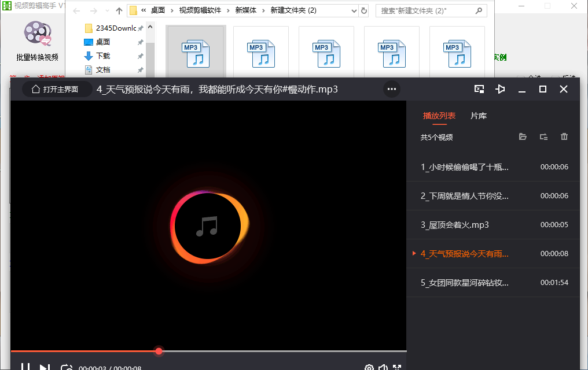The image size is (588, 370).
Task: Click the 新媒体 breadcrumb in address bar
Action: click(x=245, y=10)
